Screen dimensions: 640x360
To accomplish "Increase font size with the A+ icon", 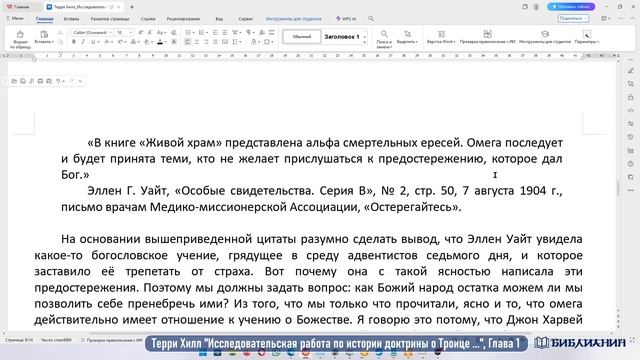I will coord(141,32).
